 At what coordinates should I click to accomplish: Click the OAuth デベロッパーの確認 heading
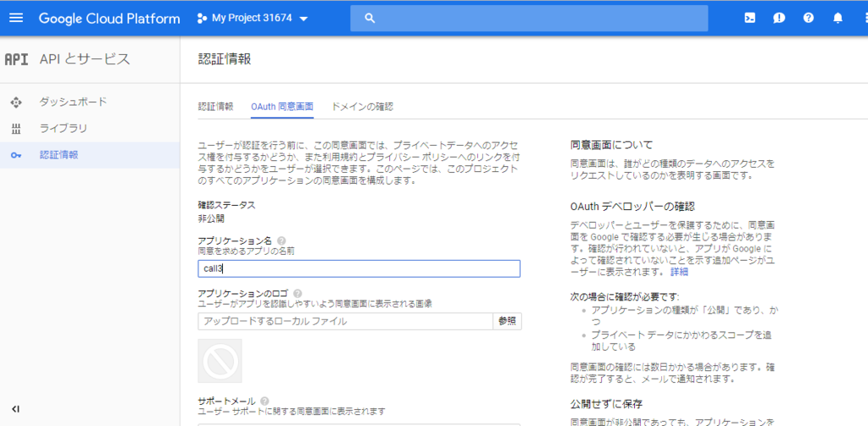632,207
